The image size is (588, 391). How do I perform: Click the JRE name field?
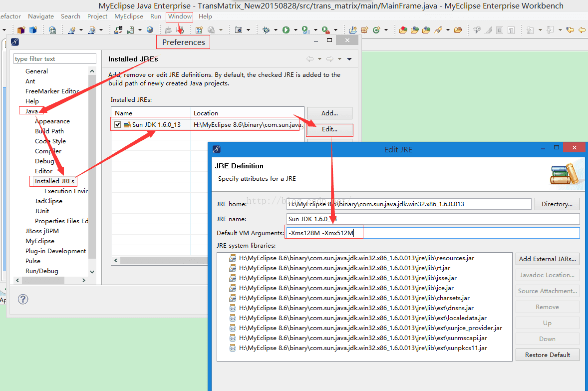click(x=433, y=219)
